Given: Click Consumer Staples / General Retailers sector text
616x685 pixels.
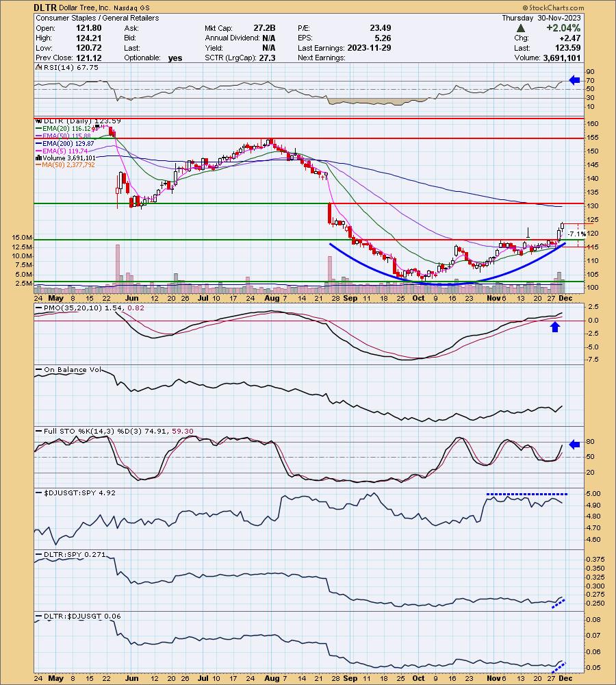Looking at the screenshot, I should click(x=97, y=18).
